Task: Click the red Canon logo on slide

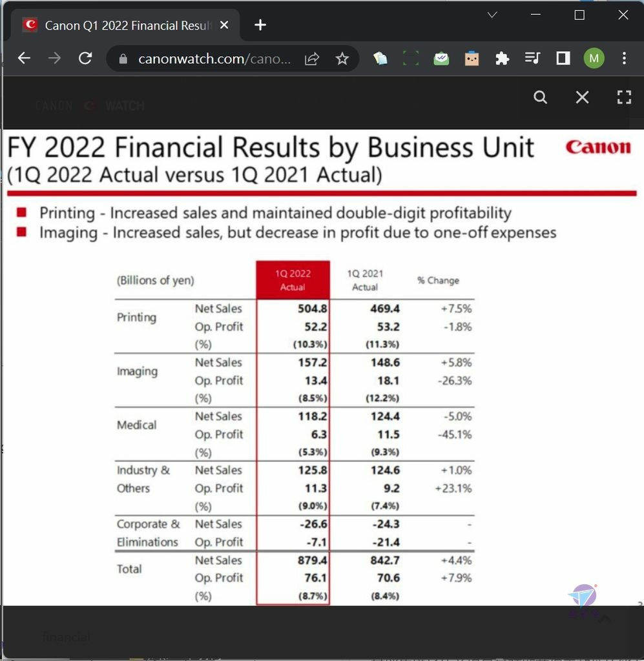Action: point(598,147)
